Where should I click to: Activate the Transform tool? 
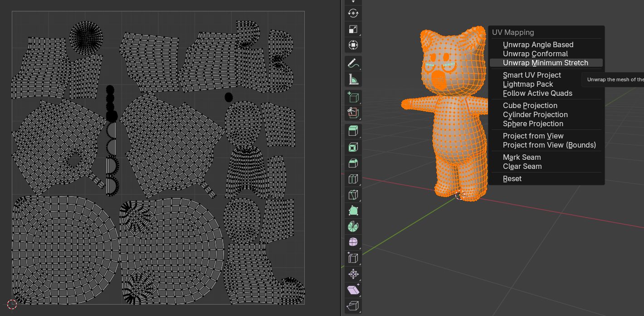tap(353, 45)
